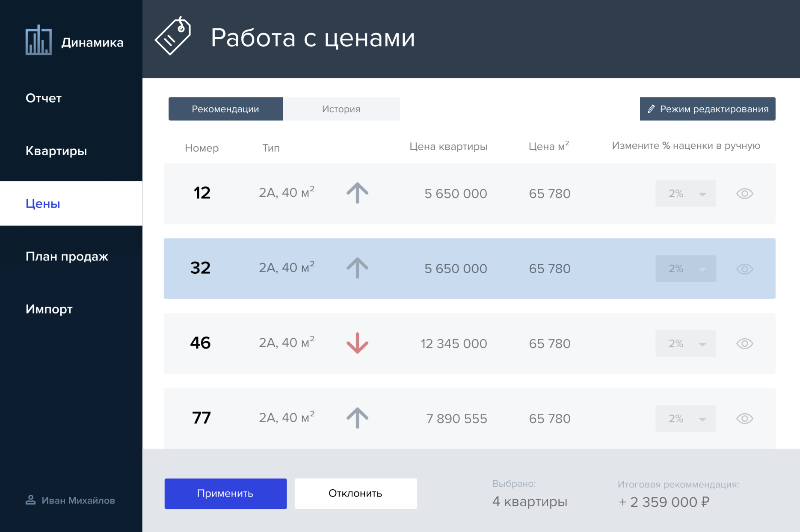800x532 pixels.
Task: Open markup percent dropdown for apartment 12
Action: point(685,194)
